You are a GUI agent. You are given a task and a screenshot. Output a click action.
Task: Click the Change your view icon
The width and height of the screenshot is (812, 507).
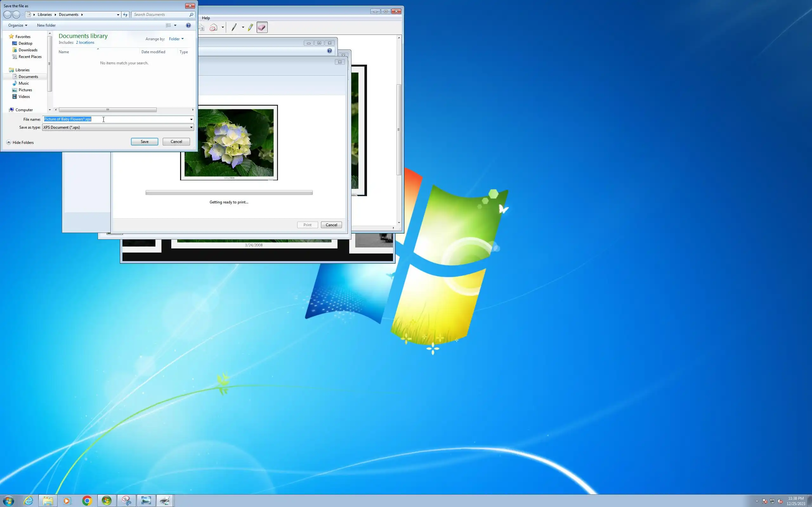[x=168, y=25]
